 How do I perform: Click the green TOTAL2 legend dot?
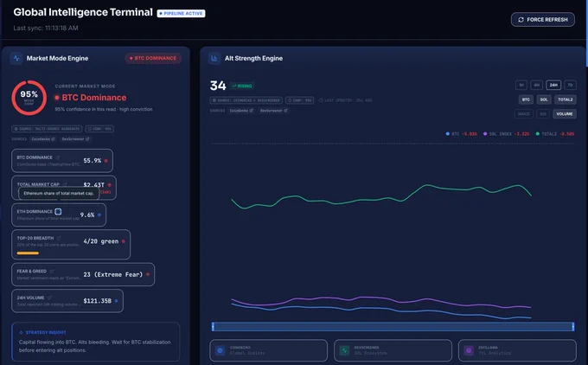click(x=537, y=133)
